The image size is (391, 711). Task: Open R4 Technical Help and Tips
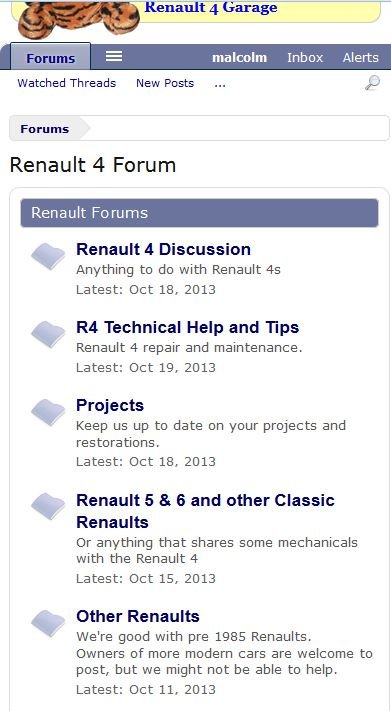coord(187,327)
